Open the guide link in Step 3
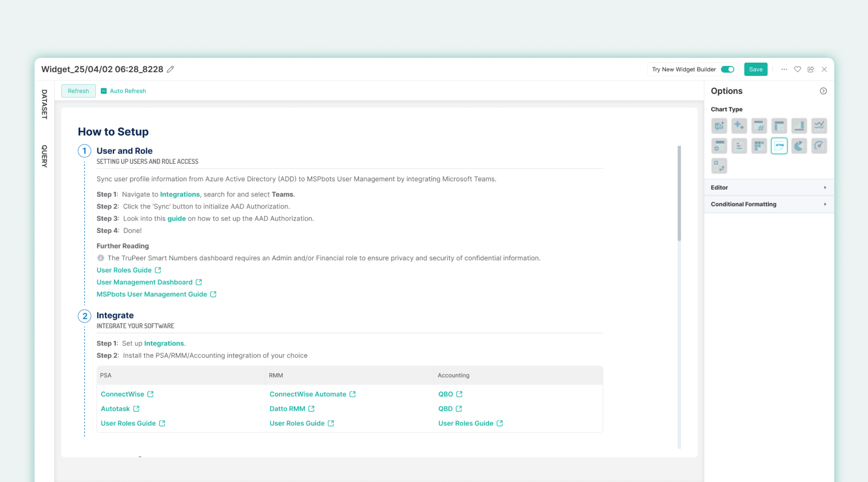The height and width of the screenshot is (482, 868). pyautogui.click(x=177, y=219)
